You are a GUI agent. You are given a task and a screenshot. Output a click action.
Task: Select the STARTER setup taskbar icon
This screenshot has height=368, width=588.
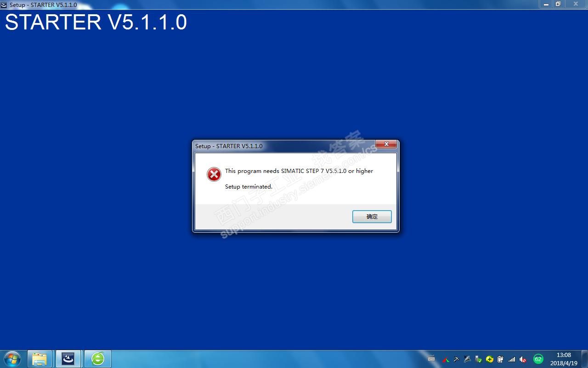[x=68, y=359]
